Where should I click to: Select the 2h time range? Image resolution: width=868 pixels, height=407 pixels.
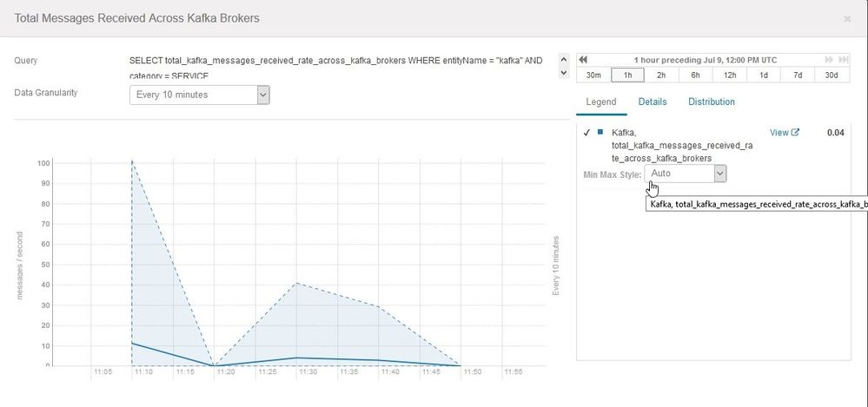(x=661, y=75)
